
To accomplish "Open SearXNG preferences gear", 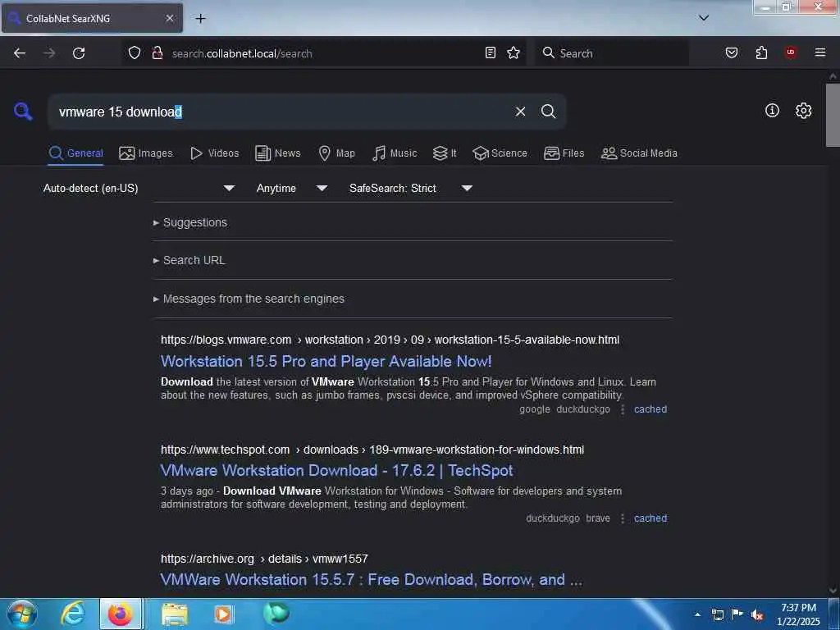I will [x=803, y=111].
